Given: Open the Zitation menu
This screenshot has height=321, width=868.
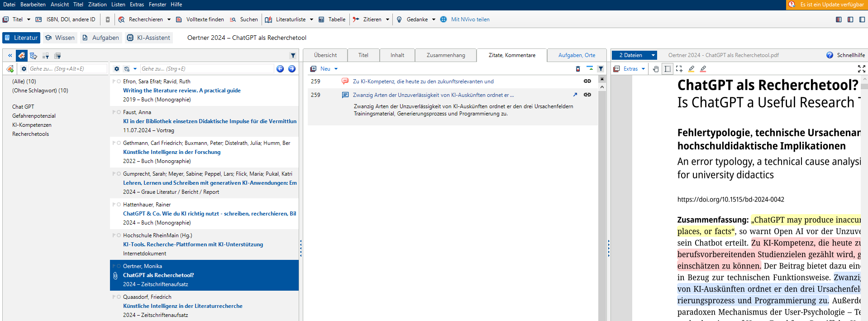Looking at the screenshot, I should [97, 5].
